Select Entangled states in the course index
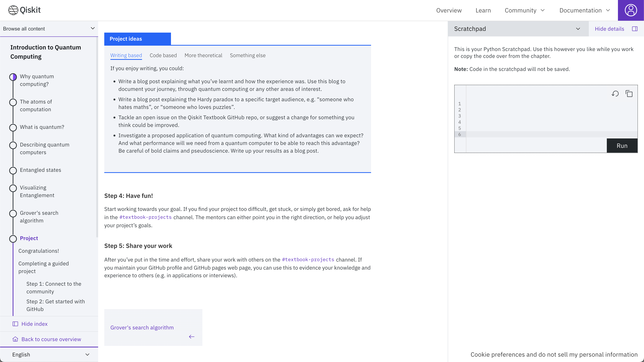The image size is (644, 362). pyautogui.click(x=40, y=170)
